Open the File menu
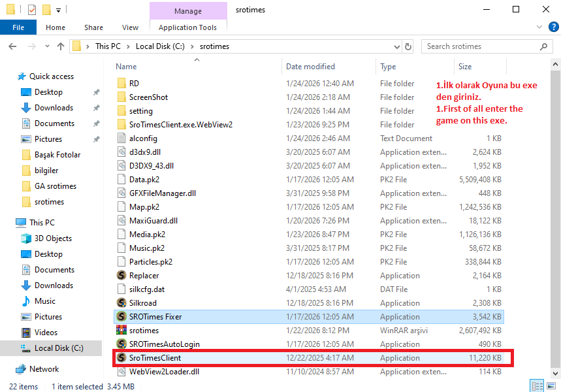 pos(18,27)
